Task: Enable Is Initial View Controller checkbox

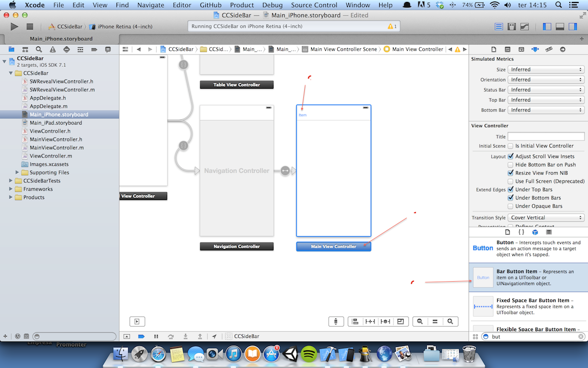Action: tap(511, 146)
